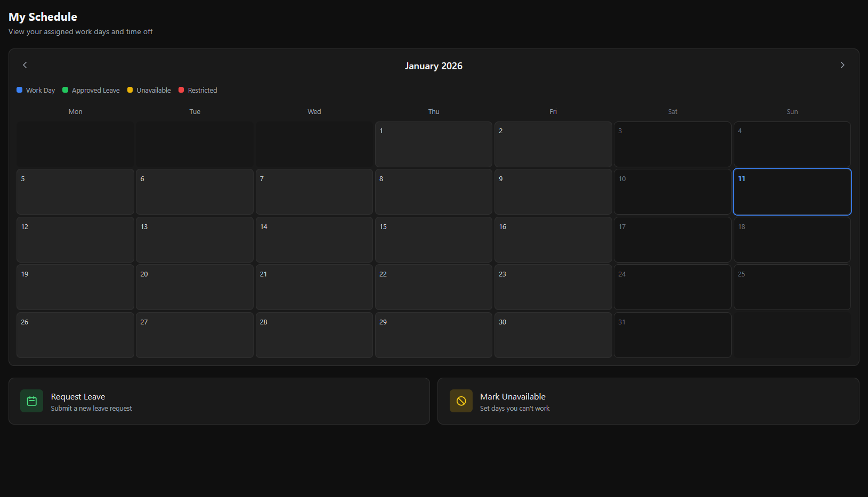Select Friday January 23 day cell
The width and height of the screenshot is (868, 497).
[x=553, y=287]
